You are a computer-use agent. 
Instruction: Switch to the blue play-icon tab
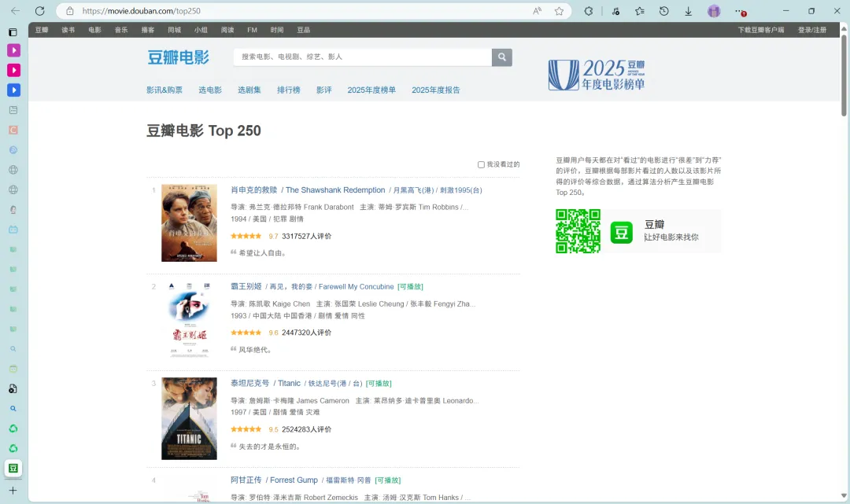(x=13, y=90)
